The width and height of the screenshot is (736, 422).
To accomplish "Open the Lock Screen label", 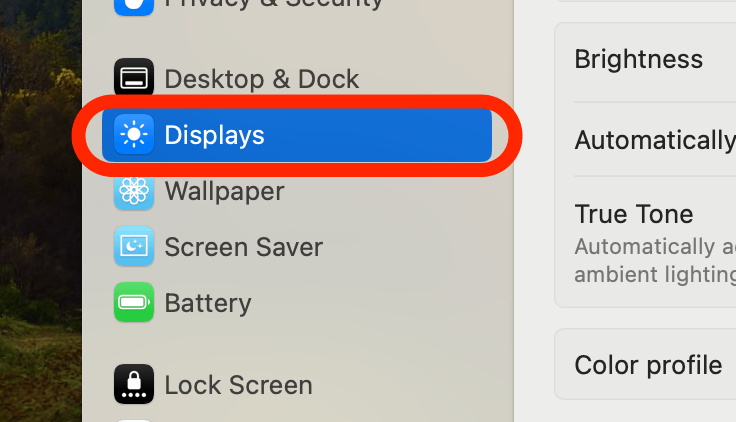I will pos(238,384).
